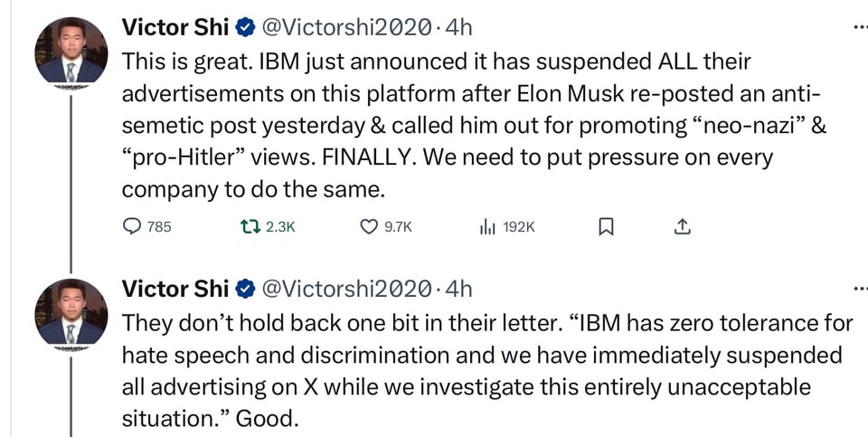Open view analytics showing 192K
The width and height of the screenshot is (868, 437).
click(486, 227)
